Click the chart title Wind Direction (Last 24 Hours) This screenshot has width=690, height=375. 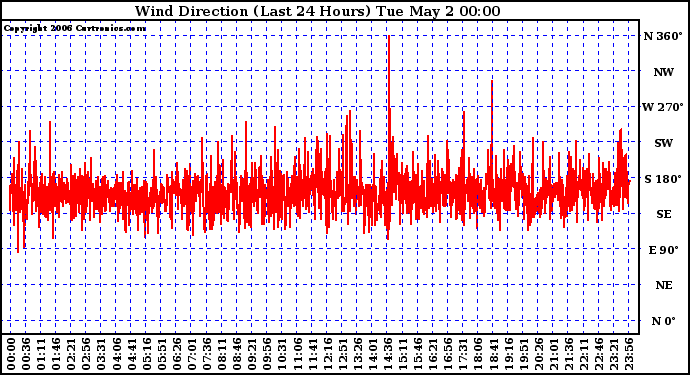point(253,11)
